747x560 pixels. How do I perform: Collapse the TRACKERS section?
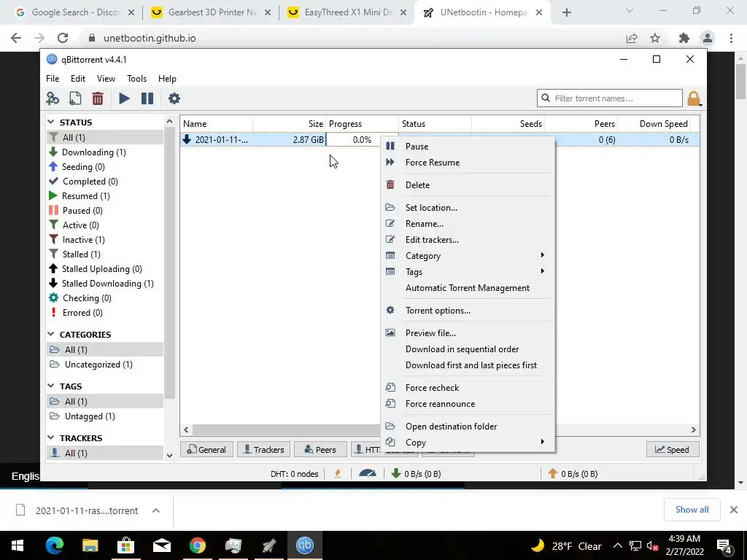[51, 437]
